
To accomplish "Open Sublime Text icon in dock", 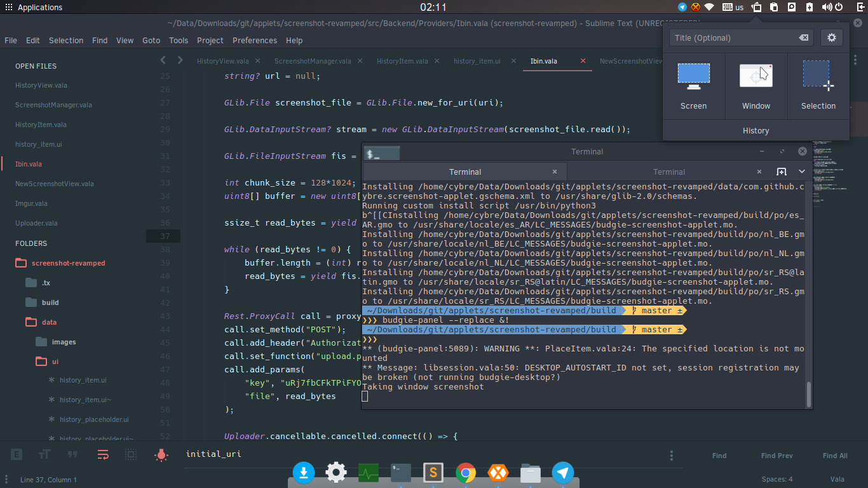I will coord(433,473).
